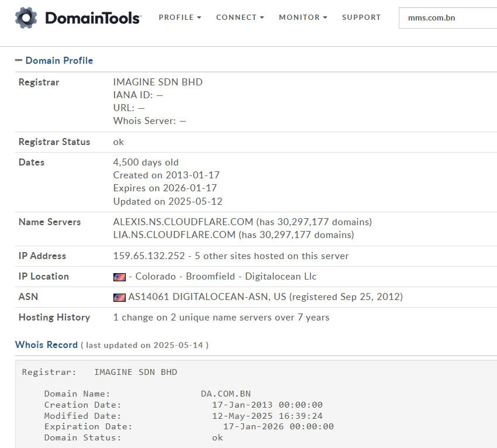Screen dimensions: 497x448
Task: Click the Name Servers row label
Action: click(50, 222)
